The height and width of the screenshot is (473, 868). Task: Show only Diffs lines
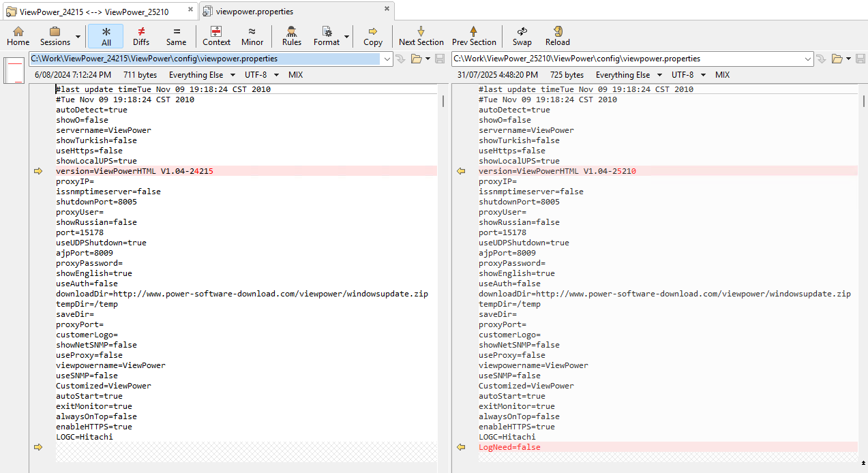(141, 36)
